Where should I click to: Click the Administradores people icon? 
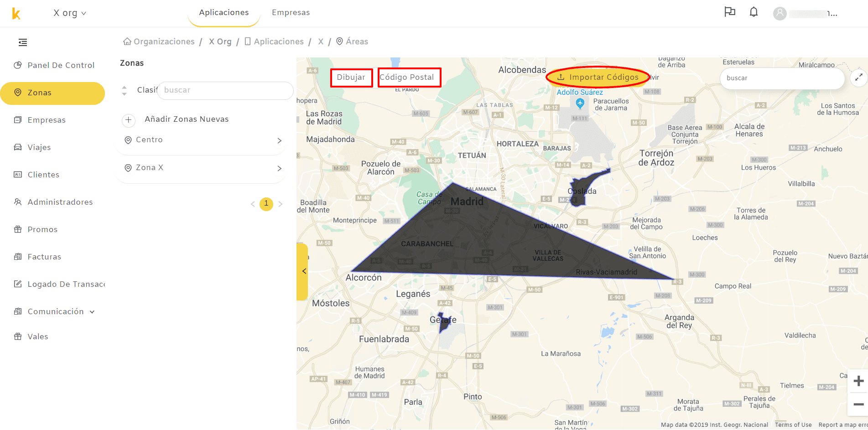pos(18,202)
